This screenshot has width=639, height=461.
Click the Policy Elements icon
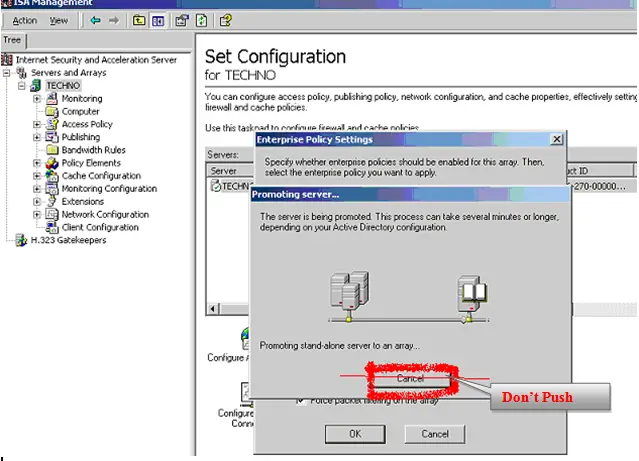(x=52, y=163)
